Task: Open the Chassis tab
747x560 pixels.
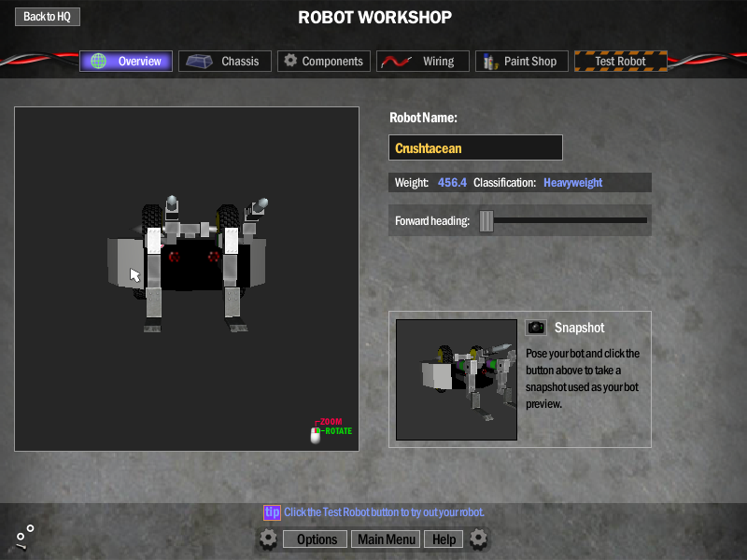Action: click(225, 62)
